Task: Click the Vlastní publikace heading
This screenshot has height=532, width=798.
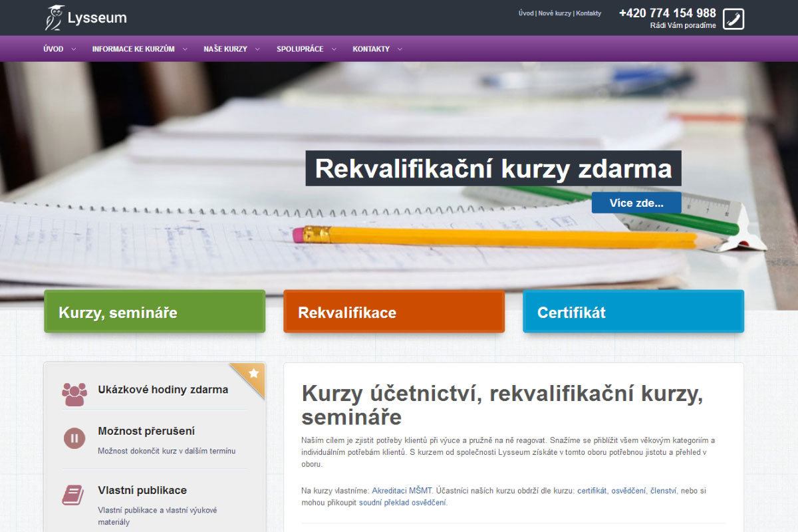Action: coord(142,490)
